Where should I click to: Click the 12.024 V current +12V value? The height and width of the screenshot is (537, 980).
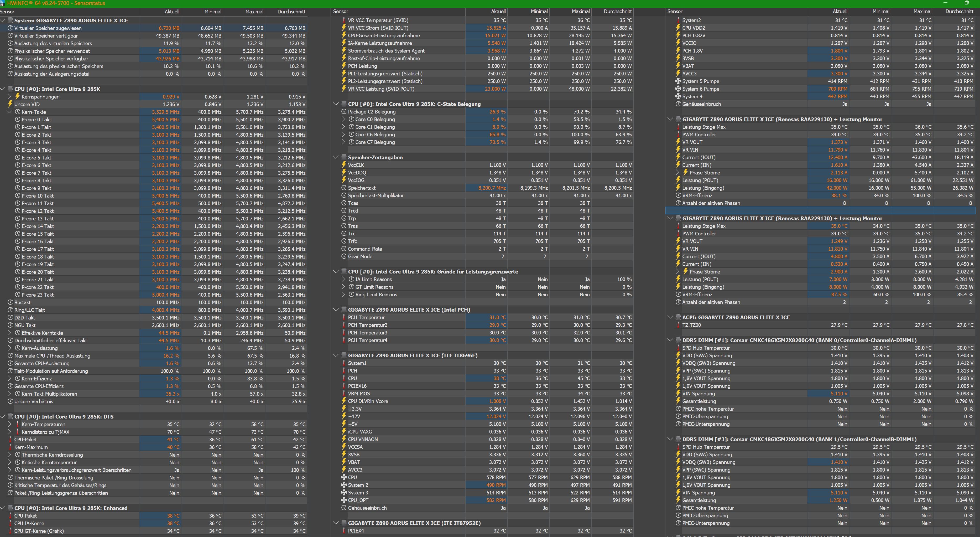point(496,416)
